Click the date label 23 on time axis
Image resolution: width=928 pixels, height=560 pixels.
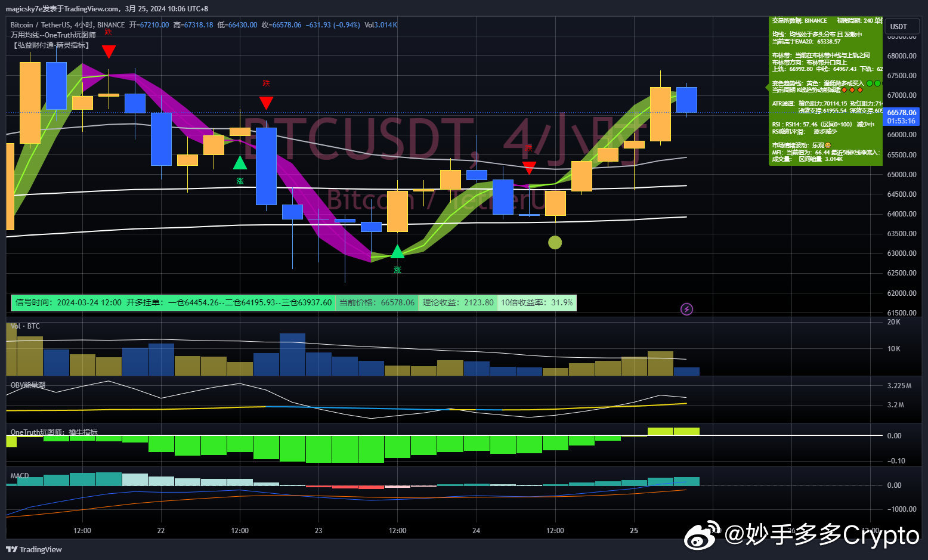[x=318, y=531]
